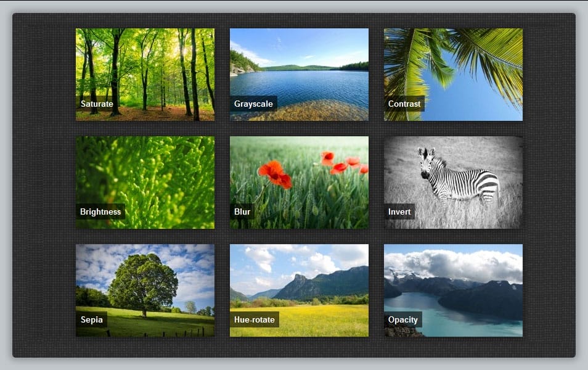Image resolution: width=588 pixels, height=370 pixels.
Task: Click the Invert label
Action: pyautogui.click(x=399, y=212)
